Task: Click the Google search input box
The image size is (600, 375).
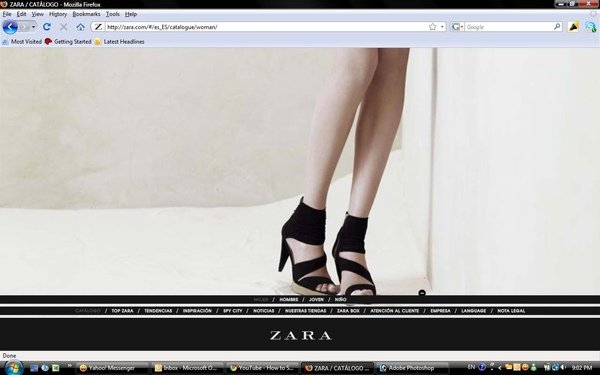Action: (509, 27)
